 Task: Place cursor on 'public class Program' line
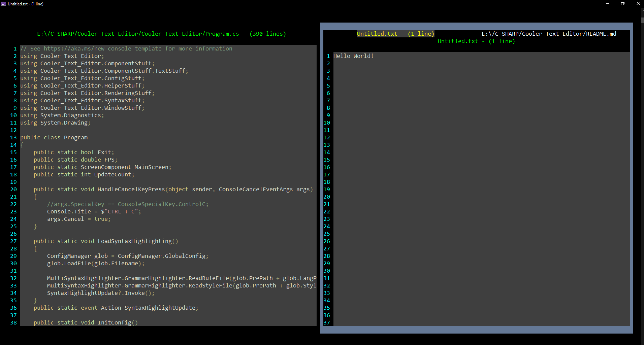54,137
